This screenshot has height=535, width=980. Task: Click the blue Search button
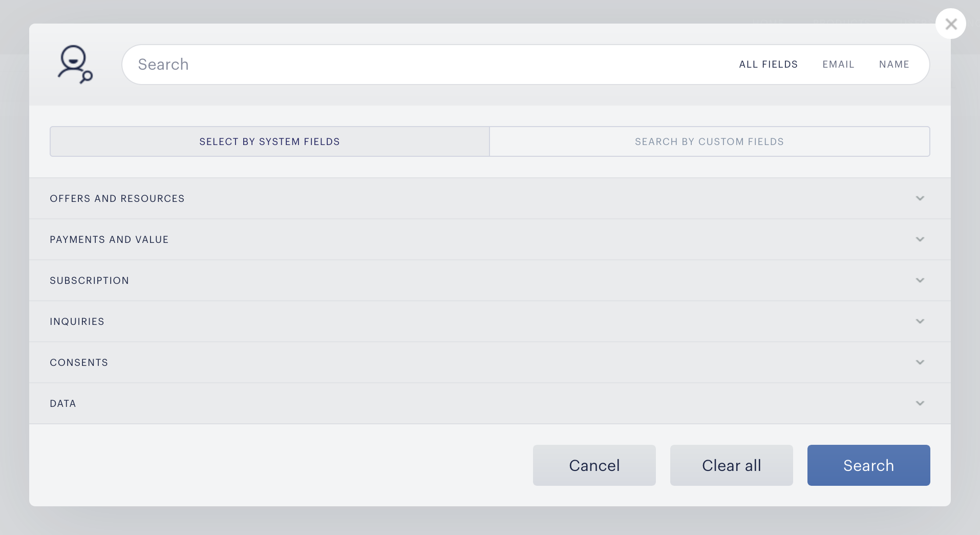point(869,465)
